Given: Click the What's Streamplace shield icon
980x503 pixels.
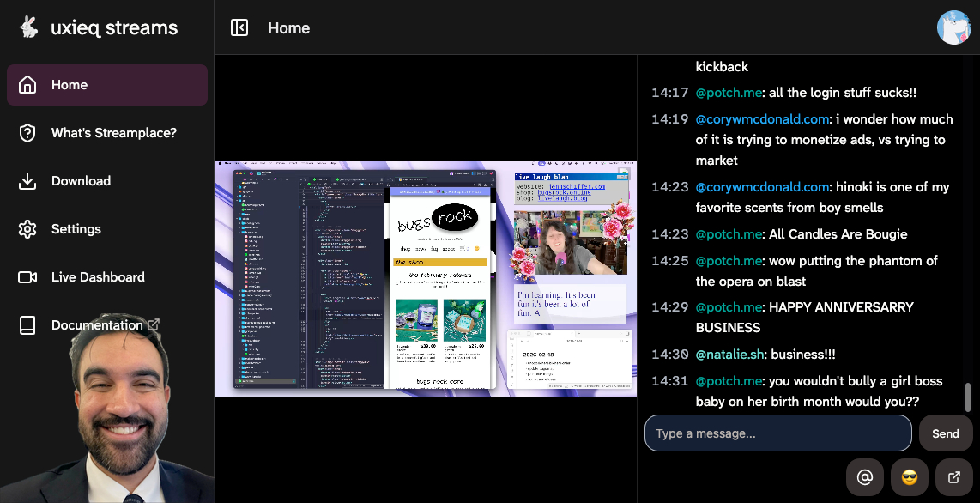Looking at the screenshot, I should coord(27,133).
